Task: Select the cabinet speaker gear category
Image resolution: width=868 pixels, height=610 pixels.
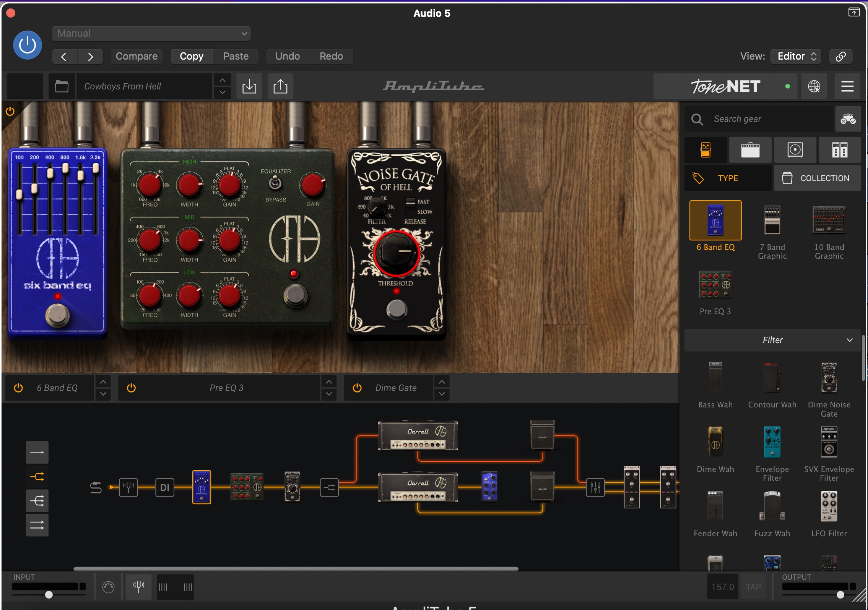Action: [795, 150]
